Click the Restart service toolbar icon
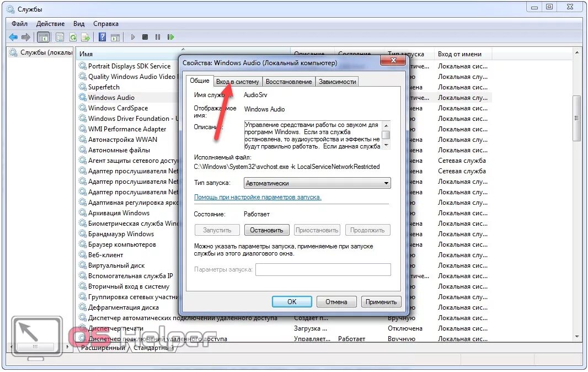The height and width of the screenshot is (372, 588). click(x=170, y=37)
